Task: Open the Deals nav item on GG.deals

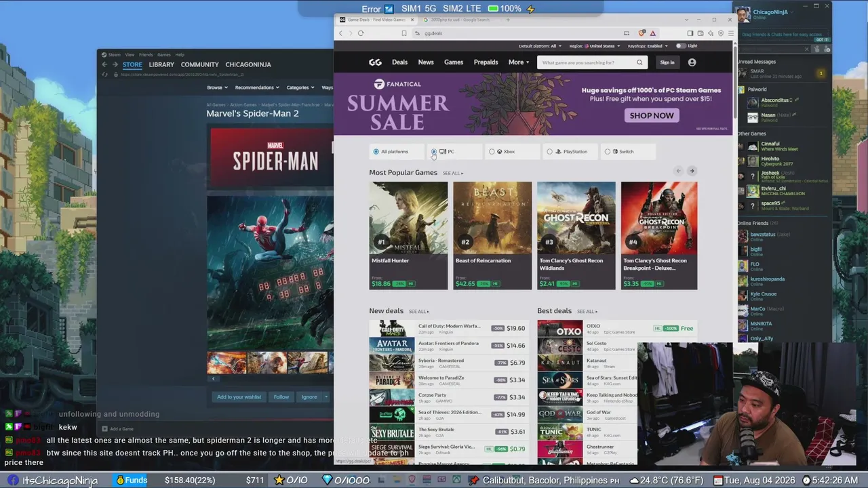Action: (399, 62)
